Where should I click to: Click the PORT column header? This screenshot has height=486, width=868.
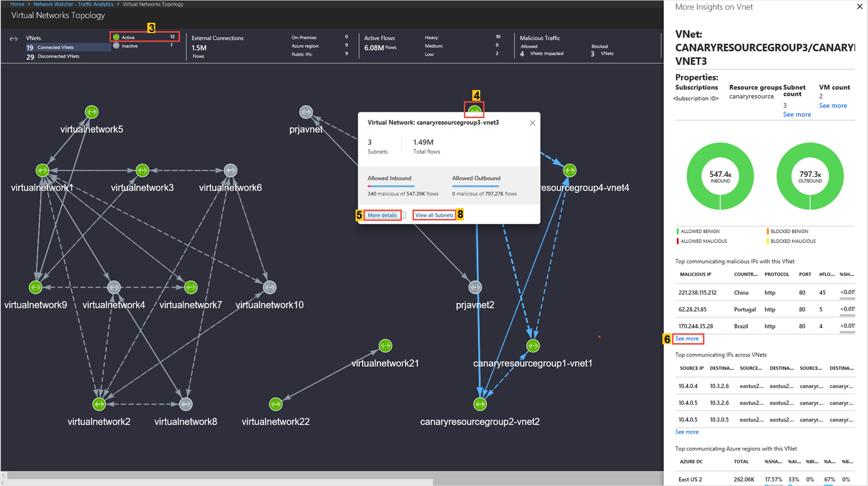[805, 275]
